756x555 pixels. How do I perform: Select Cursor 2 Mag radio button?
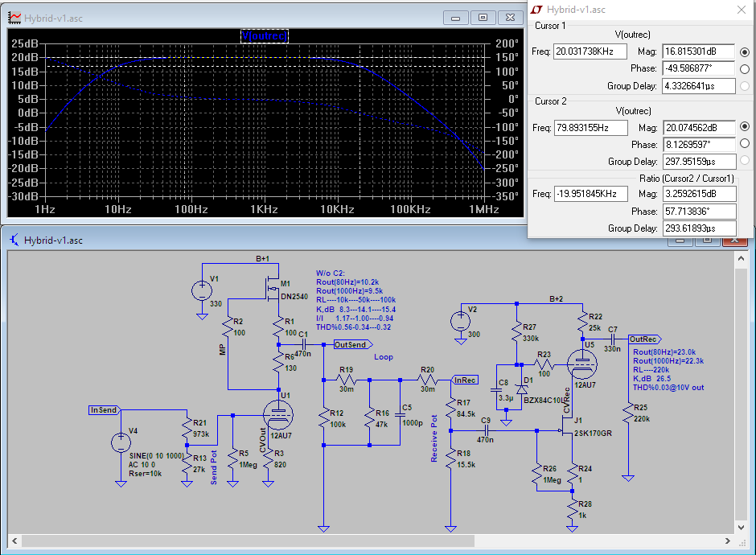744,127
